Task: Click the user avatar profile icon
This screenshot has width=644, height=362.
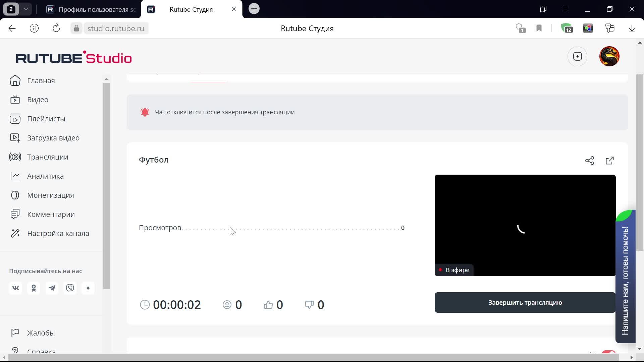Action: (x=609, y=56)
